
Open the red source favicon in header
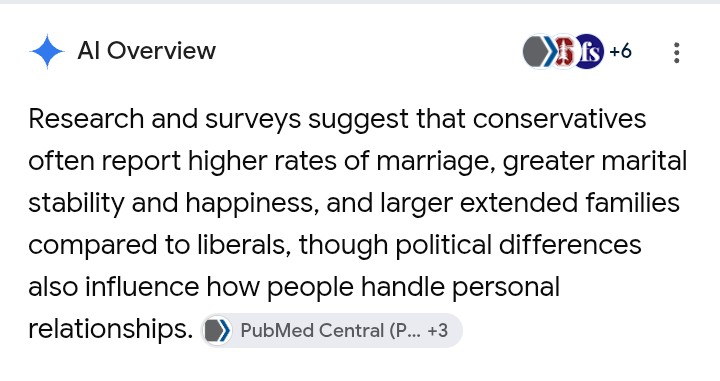point(564,51)
